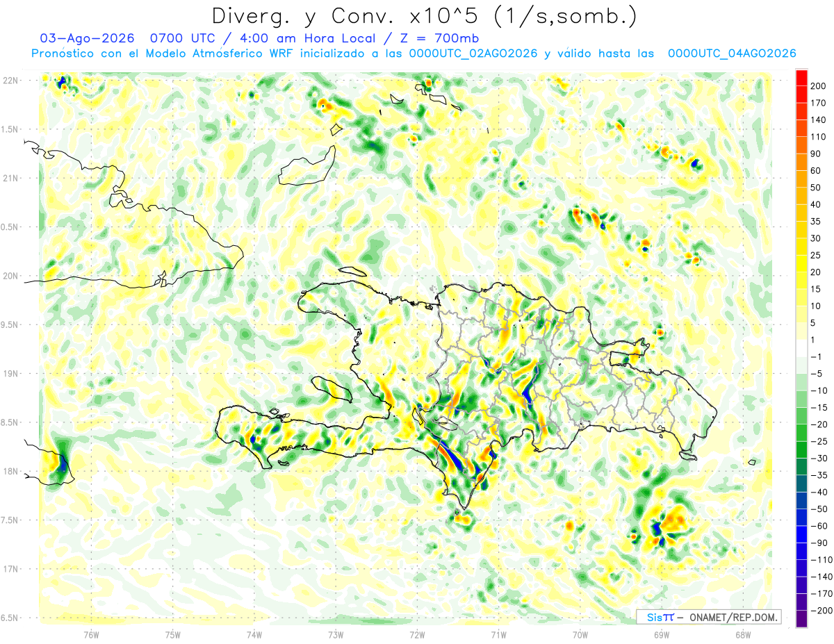The width and height of the screenshot is (834, 644).
Task: Click the title 'Diverg. y Conv. x10^5 (1/s,somb.)'
Action: click(423, 17)
